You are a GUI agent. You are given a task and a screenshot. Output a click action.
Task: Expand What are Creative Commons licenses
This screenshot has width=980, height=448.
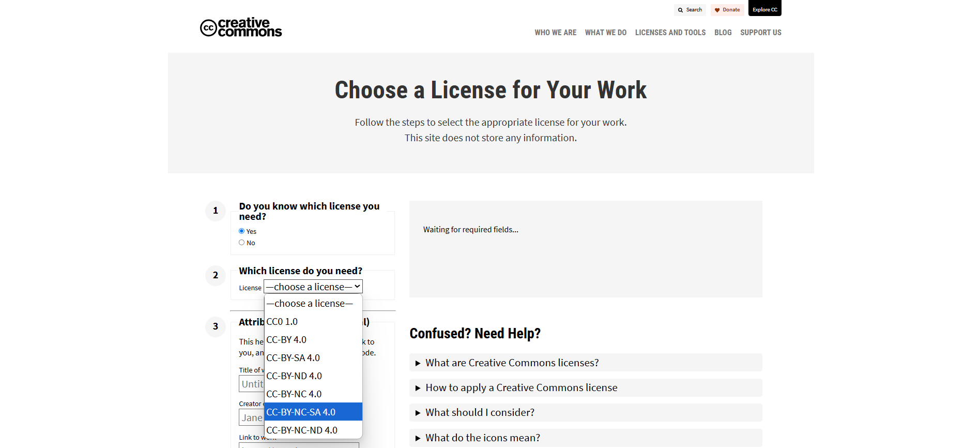point(586,363)
